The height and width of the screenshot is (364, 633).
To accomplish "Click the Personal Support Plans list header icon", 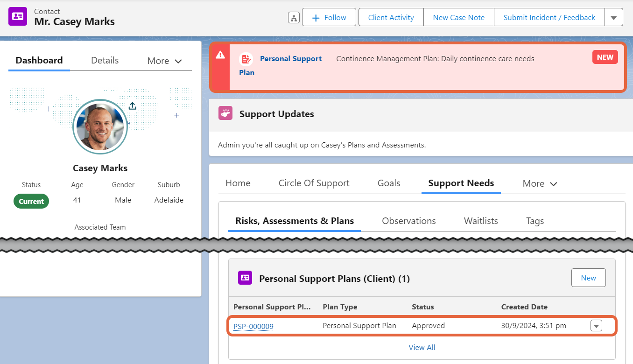I will [245, 277].
